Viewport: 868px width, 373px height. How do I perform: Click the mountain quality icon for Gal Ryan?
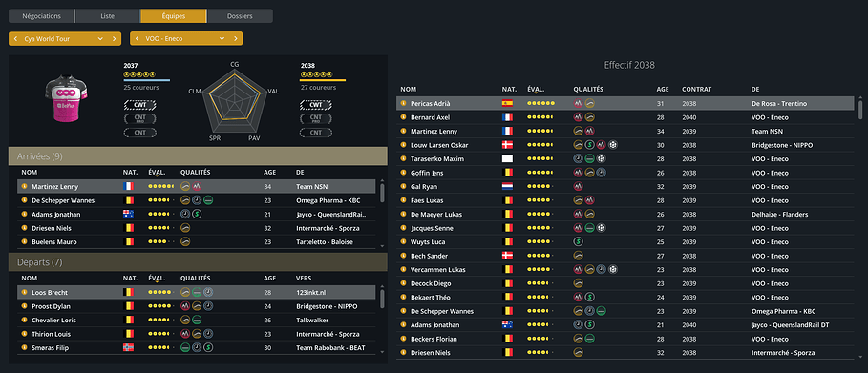pyautogui.click(x=578, y=187)
